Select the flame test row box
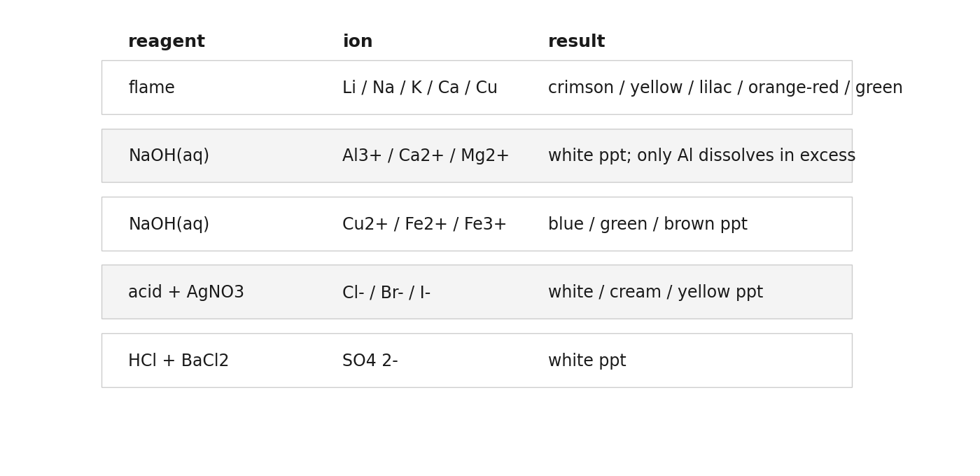Viewport: 980px width, 476px height. click(x=477, y=87)
